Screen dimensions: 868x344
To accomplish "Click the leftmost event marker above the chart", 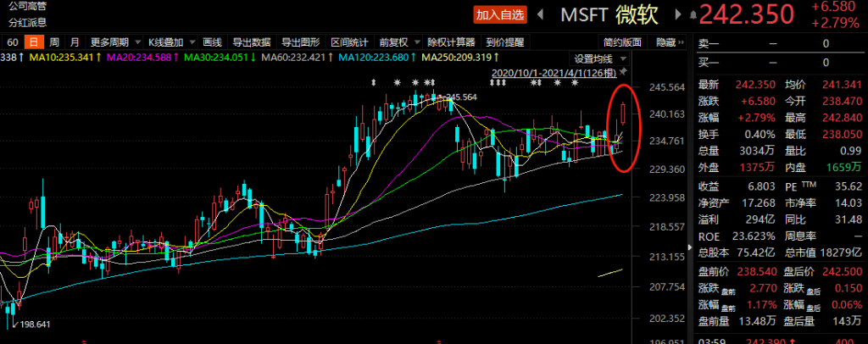I will click(x=374, y=83).
